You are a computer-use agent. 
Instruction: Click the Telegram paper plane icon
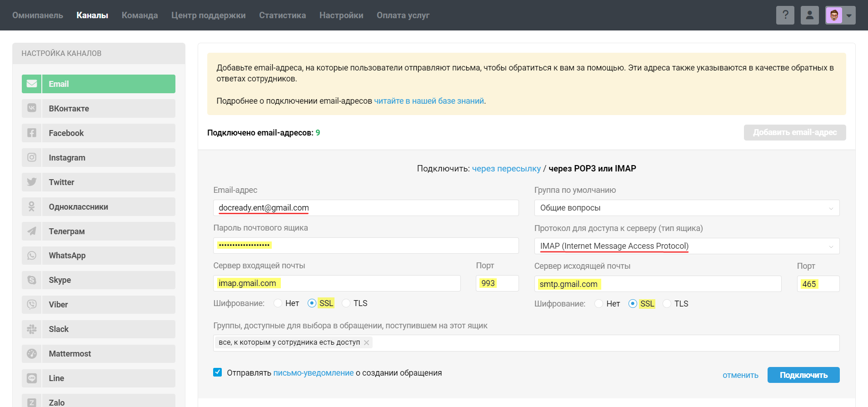(x=32, y=231)
